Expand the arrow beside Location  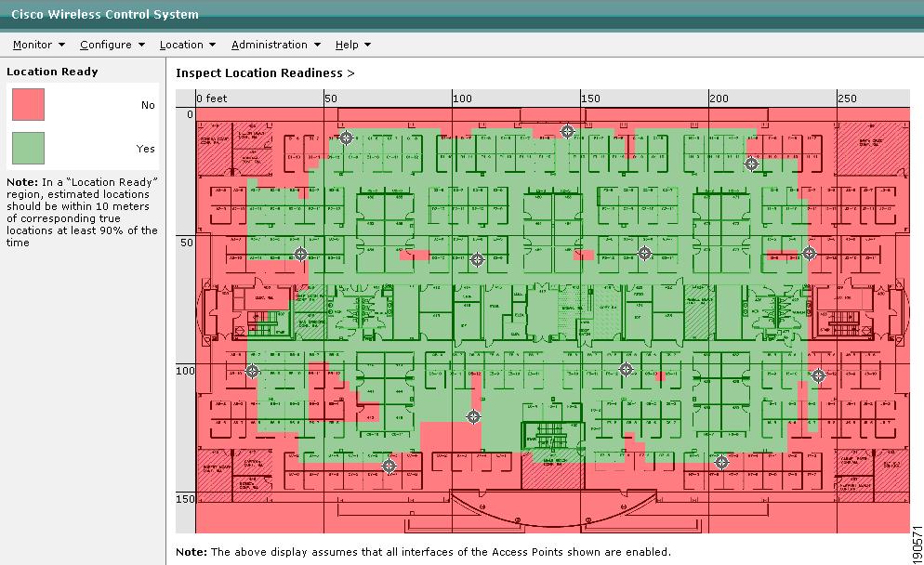pos(212,45)
